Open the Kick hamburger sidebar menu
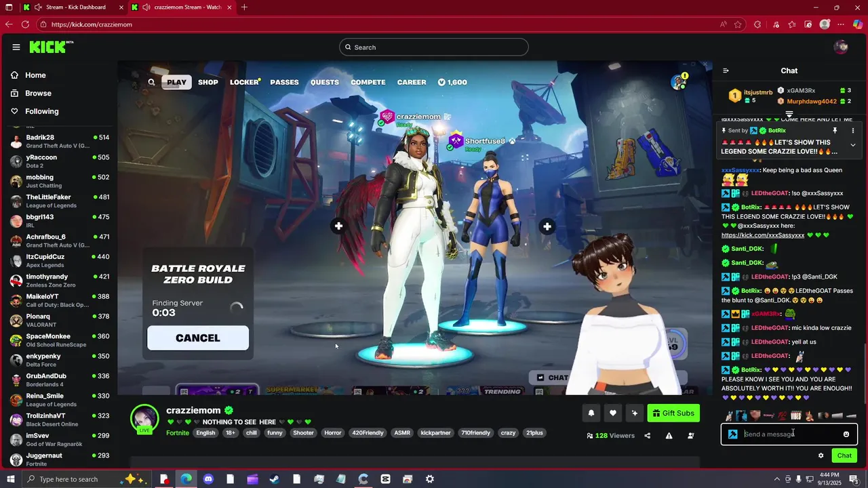 [x=16, y=47]
